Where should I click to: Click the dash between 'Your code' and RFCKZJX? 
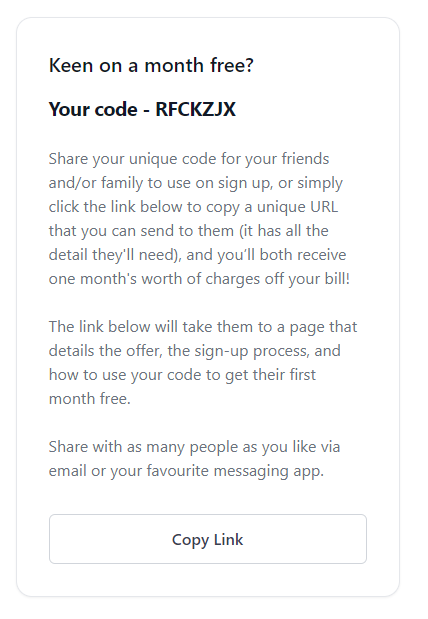146,110
